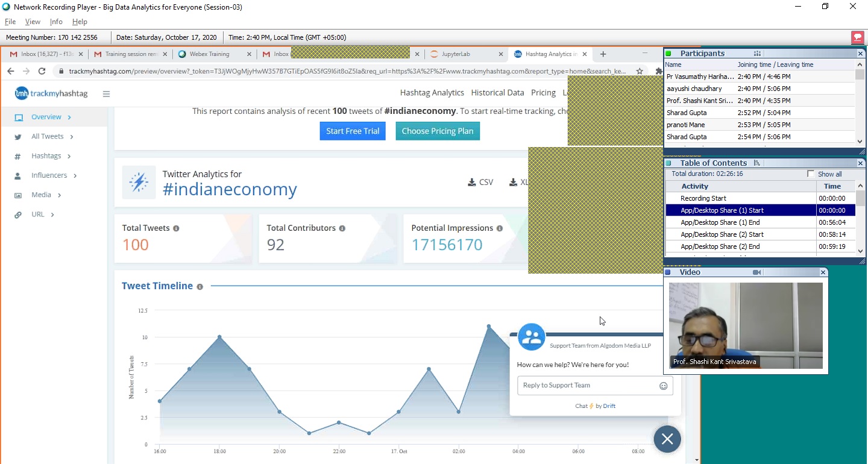The width and height of the screenshot is (868, 464).
Task: Click the Drift link in chat widget
Action: pos(609,406)
